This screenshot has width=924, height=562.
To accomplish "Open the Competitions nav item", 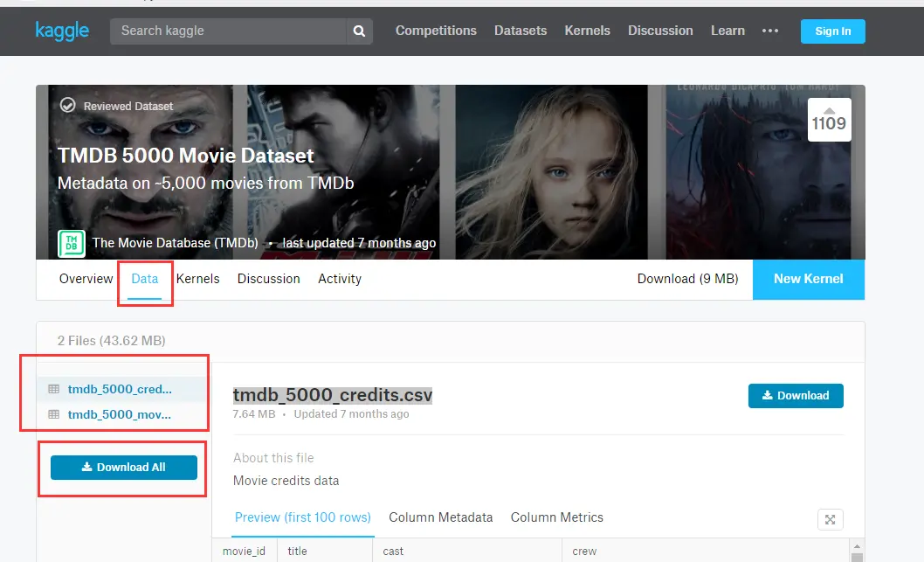I will click(436, 31).
